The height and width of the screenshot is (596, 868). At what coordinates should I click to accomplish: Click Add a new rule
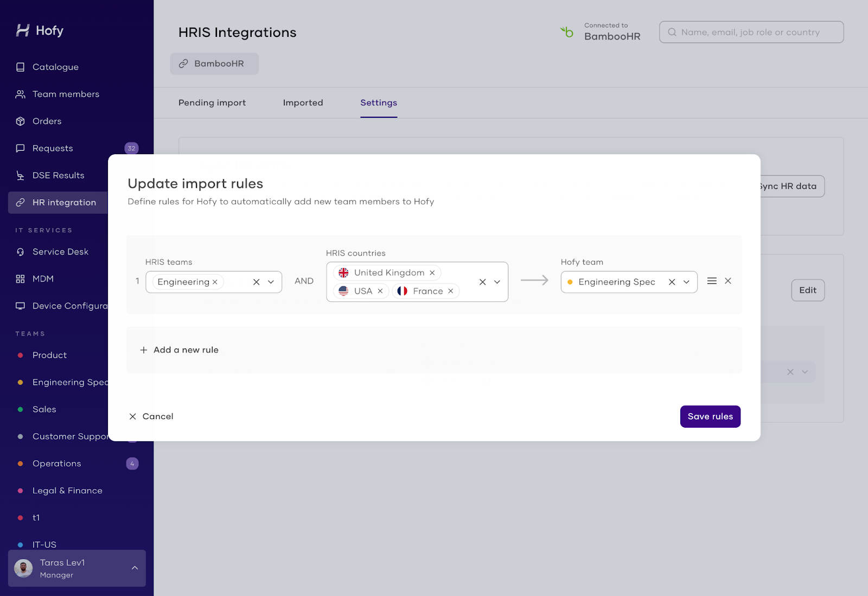[x=179, y=350]
